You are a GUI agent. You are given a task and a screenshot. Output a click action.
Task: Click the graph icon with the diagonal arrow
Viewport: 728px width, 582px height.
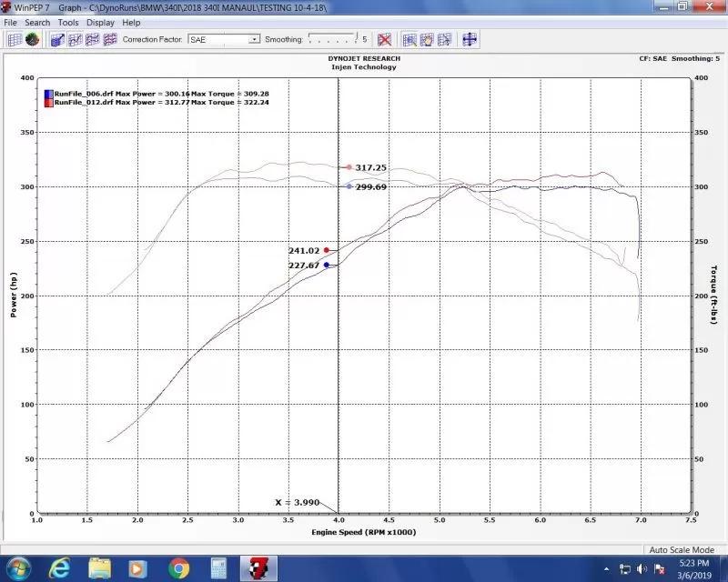[x=57, y=39]
